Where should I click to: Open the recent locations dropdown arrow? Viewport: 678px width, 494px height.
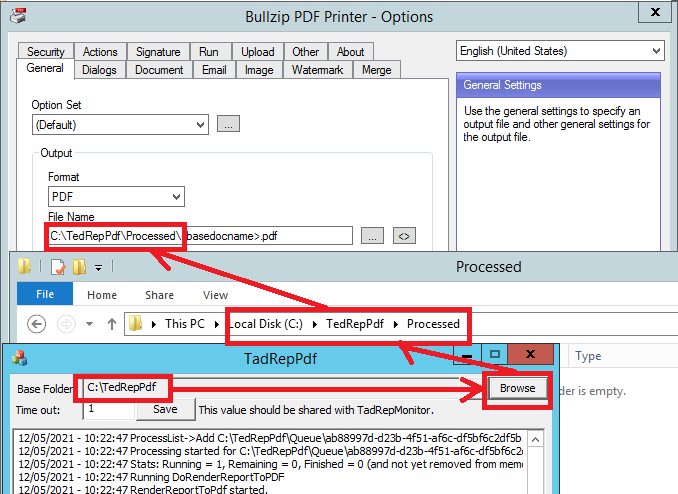90,324
